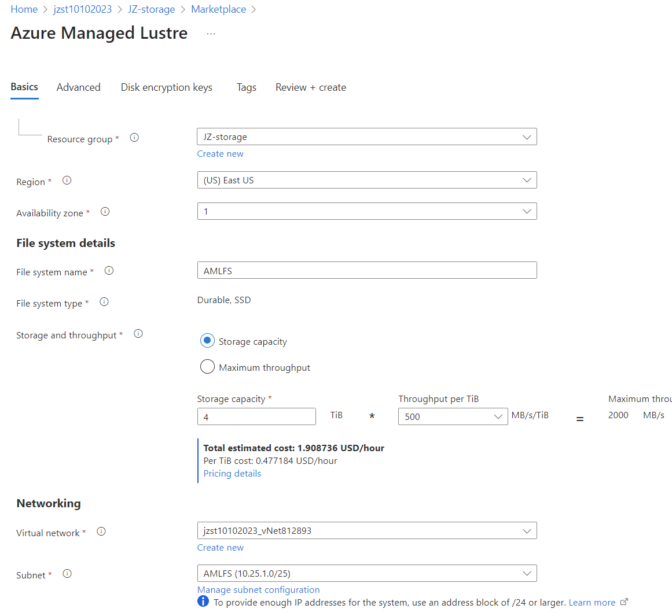Image resolution: width=672 pixels, height=616 pixels.
Task: Open the Throughput per TiB dropdown
Action: pos(453,416)
